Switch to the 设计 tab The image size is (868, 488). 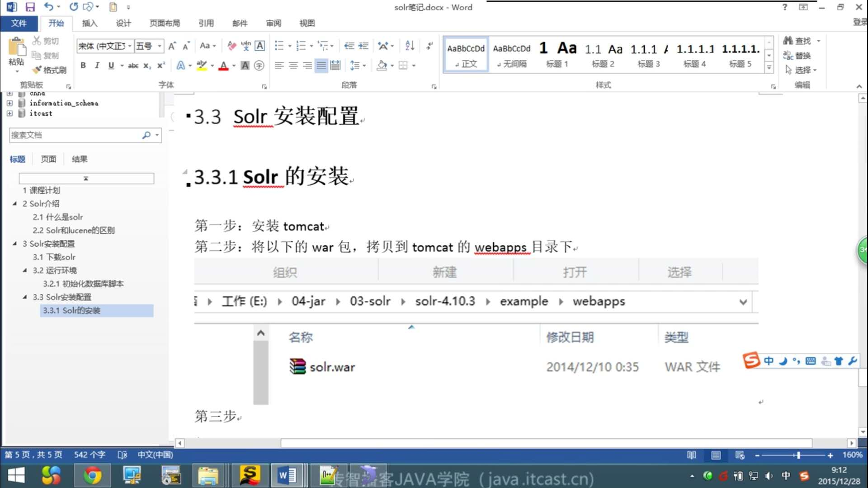coord(123,23)
